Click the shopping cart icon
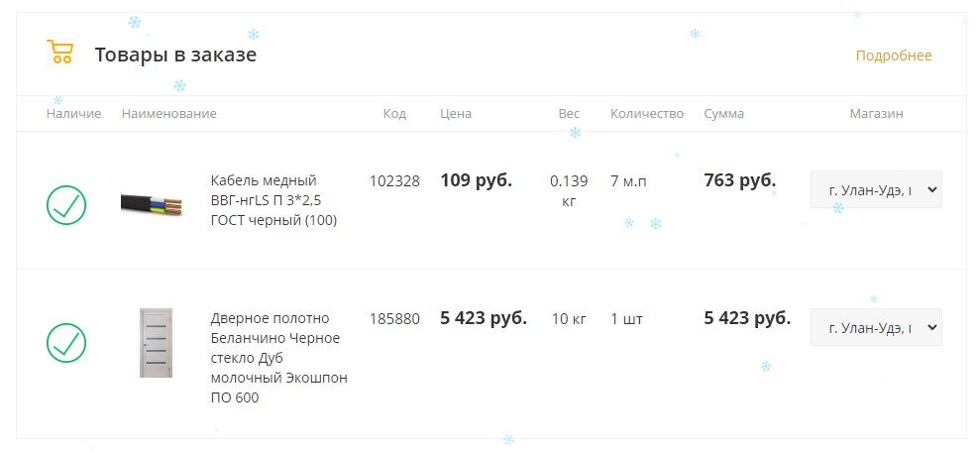980x451 pixels. (59, 54)
